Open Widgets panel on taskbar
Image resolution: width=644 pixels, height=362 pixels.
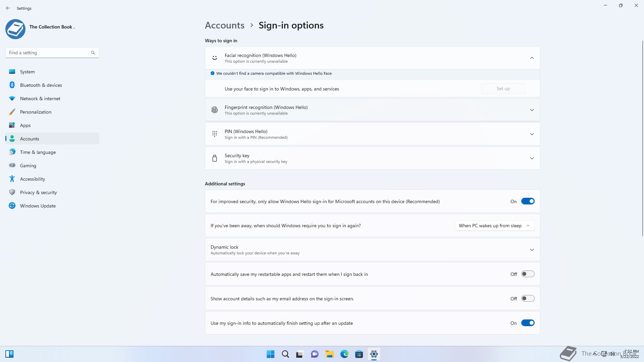(9, 354)
